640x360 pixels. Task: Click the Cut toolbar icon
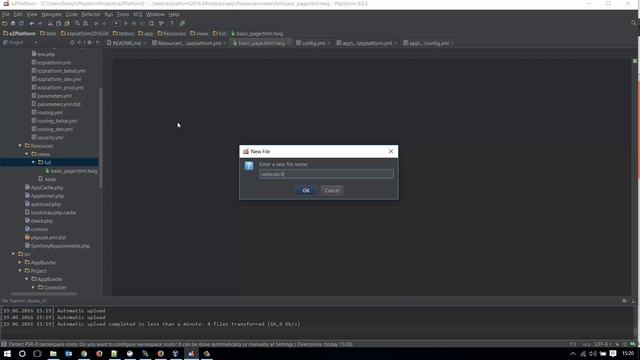[x=50, y=24]
